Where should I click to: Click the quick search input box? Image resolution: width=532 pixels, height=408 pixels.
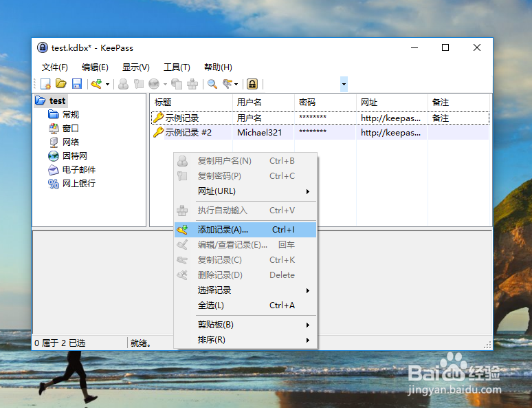303,84
